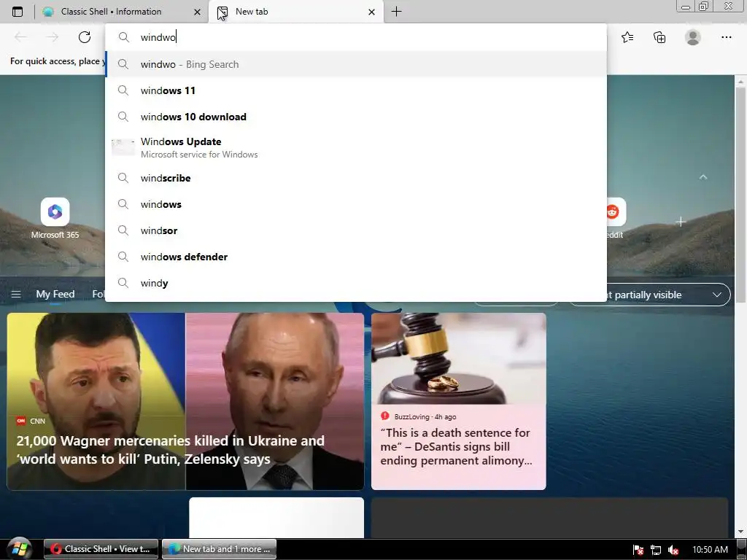Select the 'windy' suggestion

pos(356,283)
